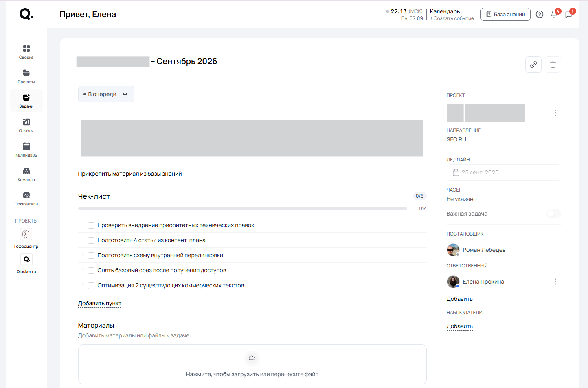Click the cloud upload icon

coord(252,359)
